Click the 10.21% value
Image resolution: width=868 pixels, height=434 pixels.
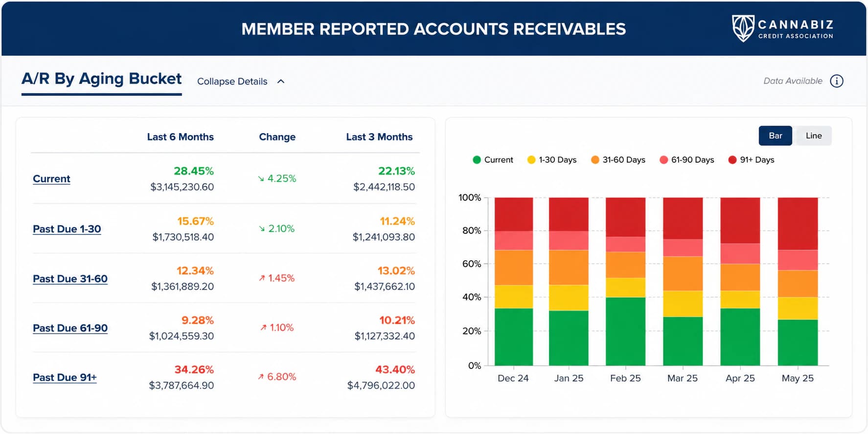pos(397,320)
